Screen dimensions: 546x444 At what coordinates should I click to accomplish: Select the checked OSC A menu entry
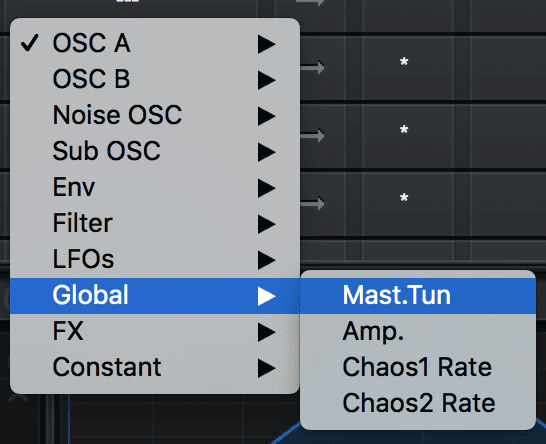tap(155, 44)
